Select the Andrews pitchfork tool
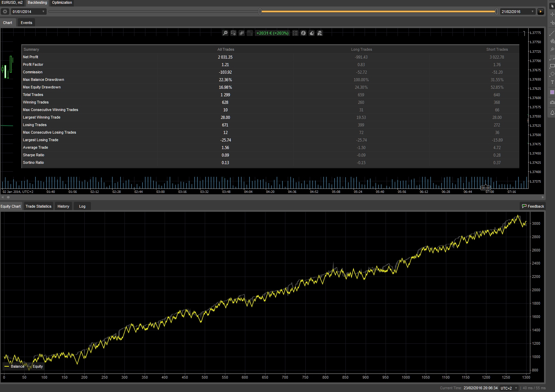Viewport: 555px width, 392px height. click(552, 49)
